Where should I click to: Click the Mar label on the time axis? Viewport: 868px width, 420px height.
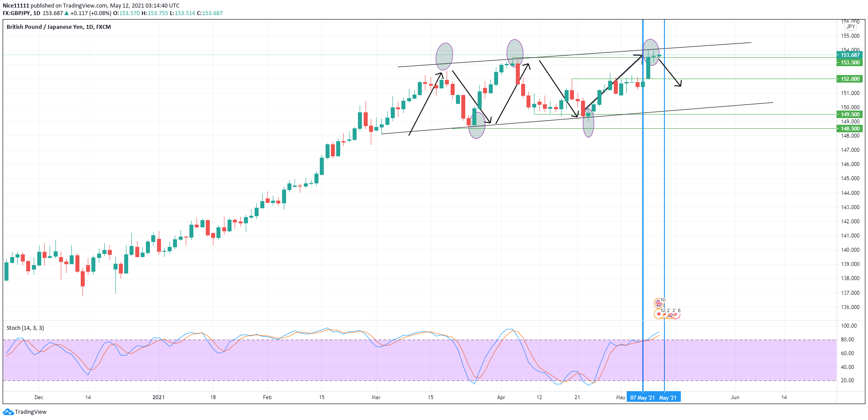tap(376, 397)
